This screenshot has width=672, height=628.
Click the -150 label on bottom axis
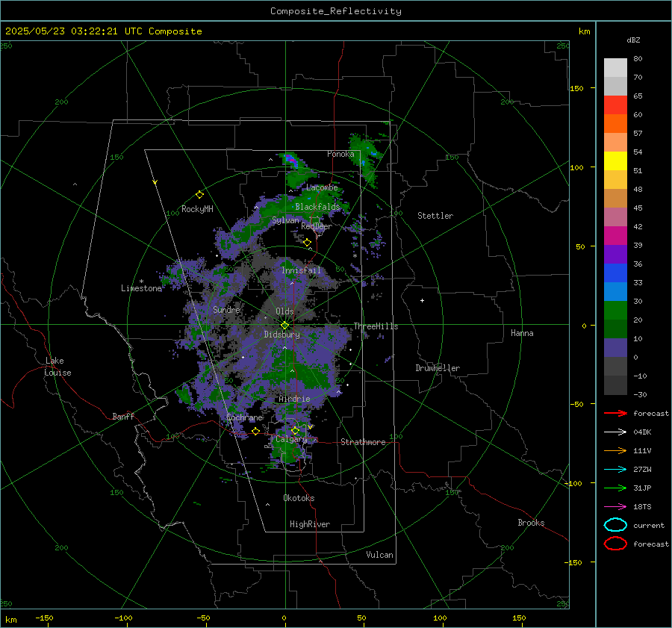(x=44, y=618)
